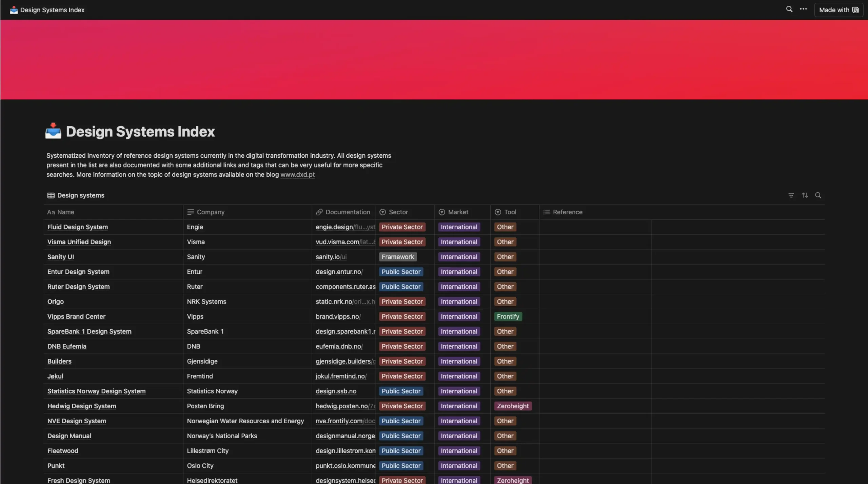This screenshot has width=868, height=484.
Task: Open the Vipps Brand Center row
Action: 76,316
